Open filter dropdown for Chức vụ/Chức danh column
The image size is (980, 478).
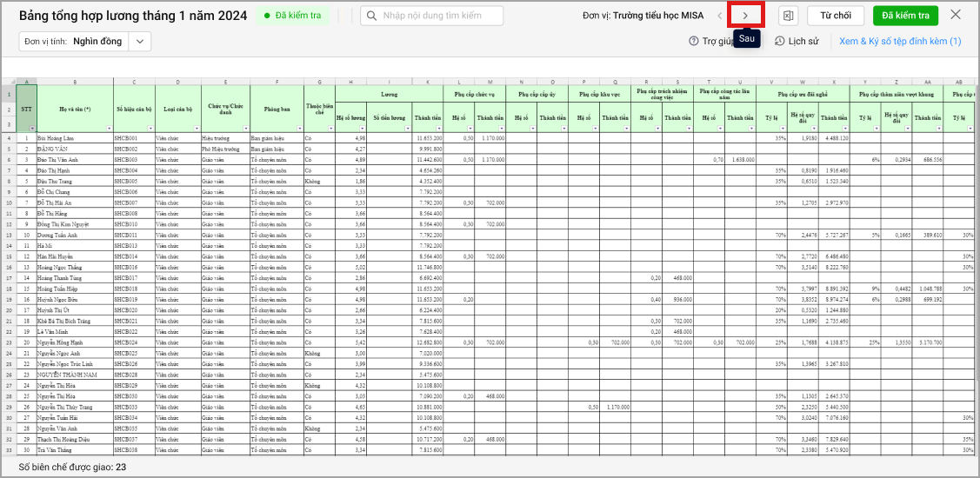point(245,128)
